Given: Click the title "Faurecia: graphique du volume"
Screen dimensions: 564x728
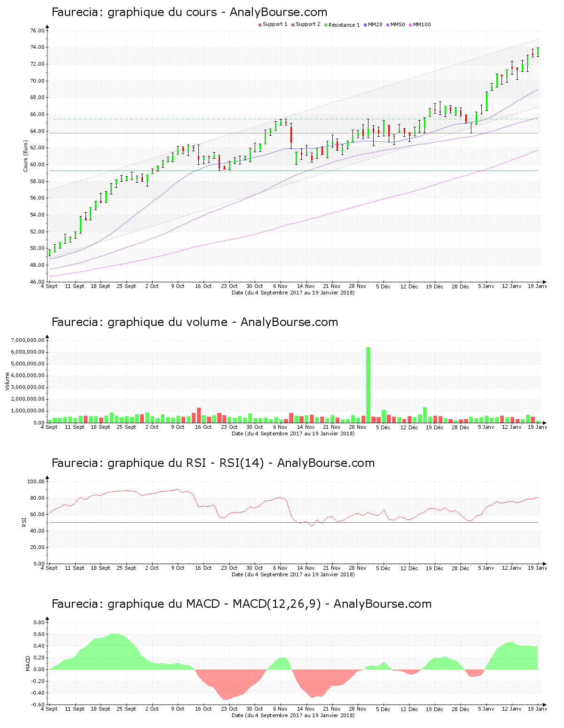Looking at the screenshot, I should [x=140, y=322].
